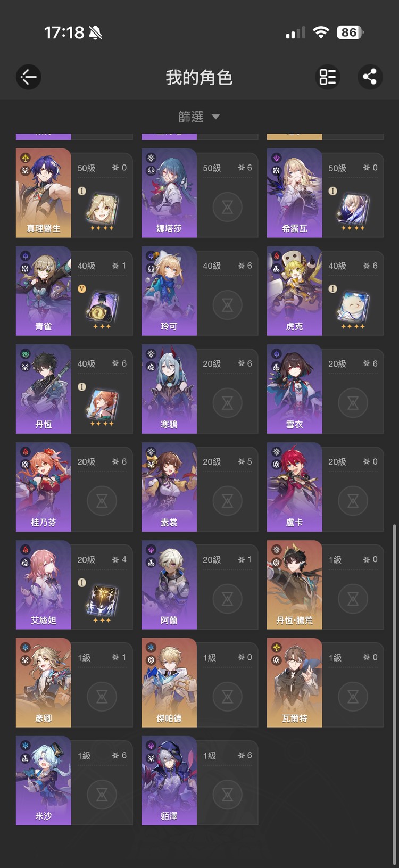399x868 pixels.
Task: Open 艾絲妲's three-star light cone
Action: [102, 600]
